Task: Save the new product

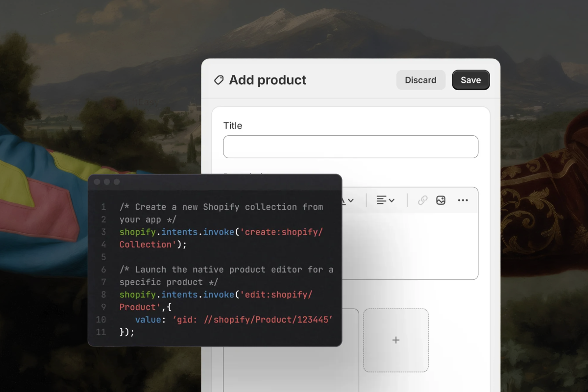Action: (470, 80)
